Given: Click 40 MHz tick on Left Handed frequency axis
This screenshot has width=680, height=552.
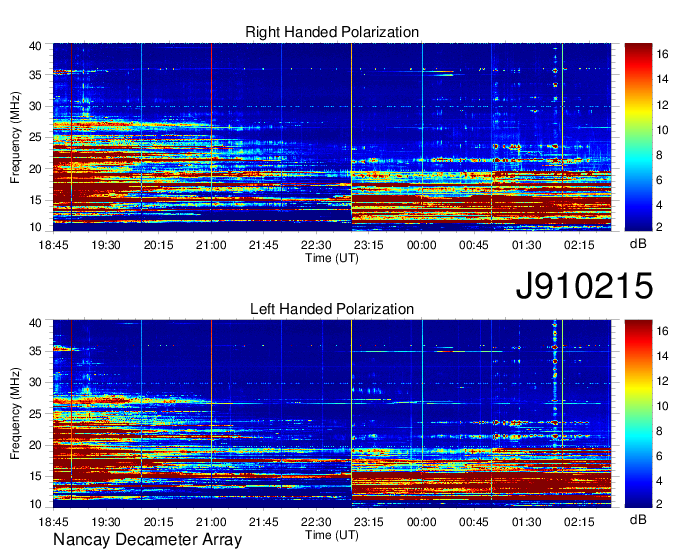Looking at the screenshot, I should 35,323.
